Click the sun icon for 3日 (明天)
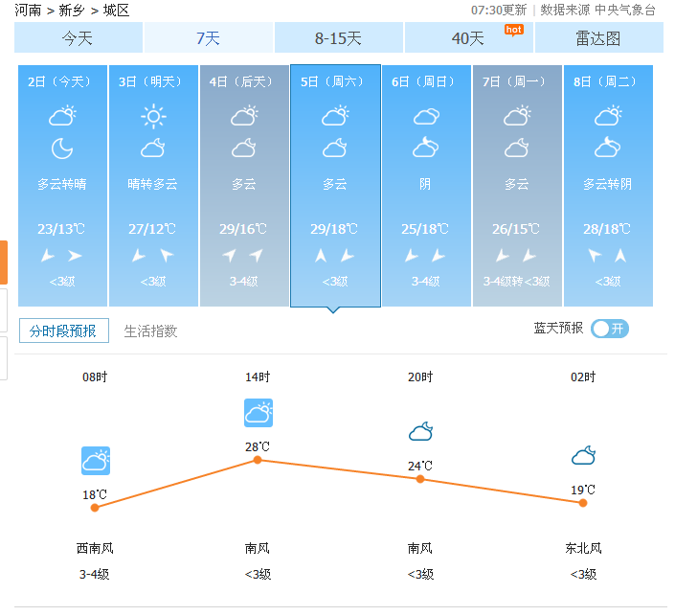 (x=153, y=117)
